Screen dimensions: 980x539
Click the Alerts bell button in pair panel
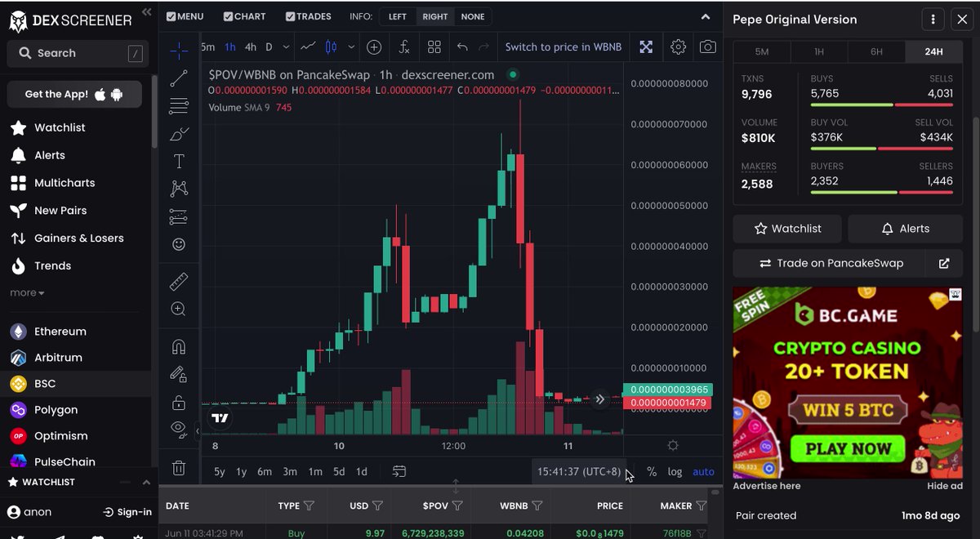coord(906,229)
